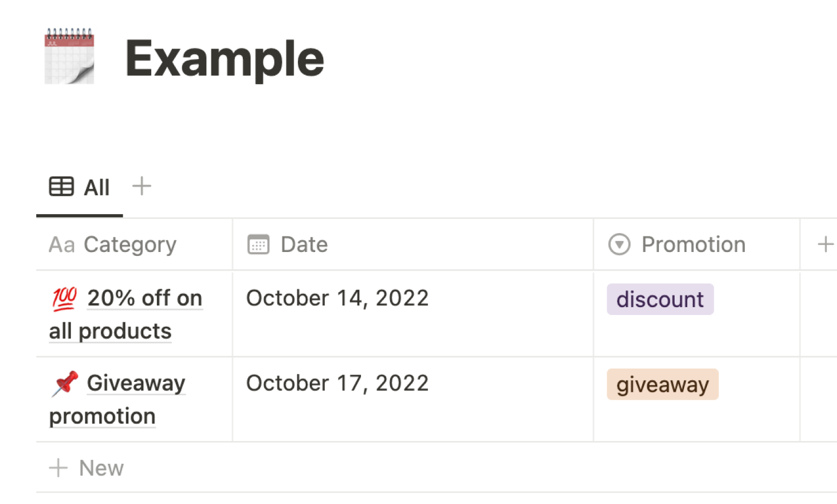Click the Aa text icon in Category header
This screenshot has height=504, width=837.
pos(62,245)
